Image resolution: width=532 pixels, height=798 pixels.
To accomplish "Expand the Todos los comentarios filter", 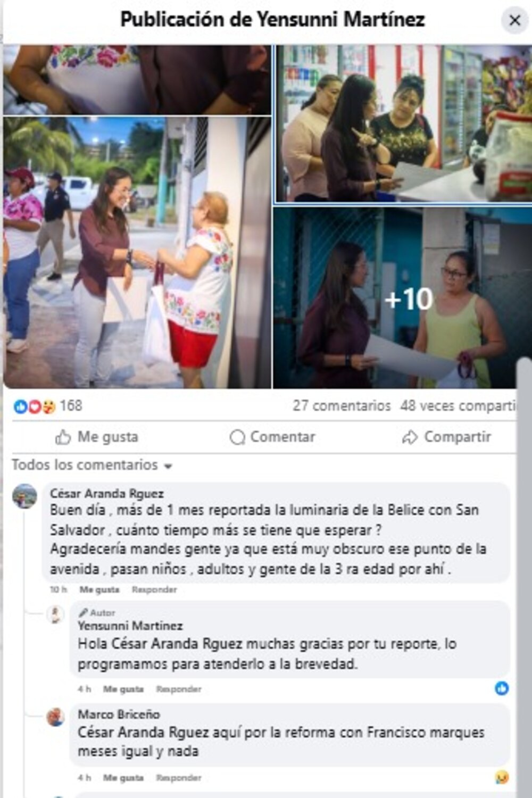I will click(x=93, y=465).
